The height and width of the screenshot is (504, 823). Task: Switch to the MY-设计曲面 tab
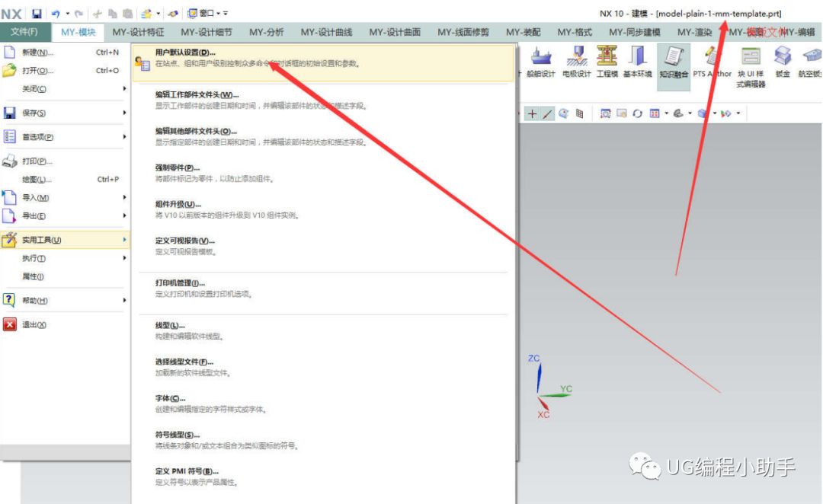pyautogui.click(x=395, y=32)
